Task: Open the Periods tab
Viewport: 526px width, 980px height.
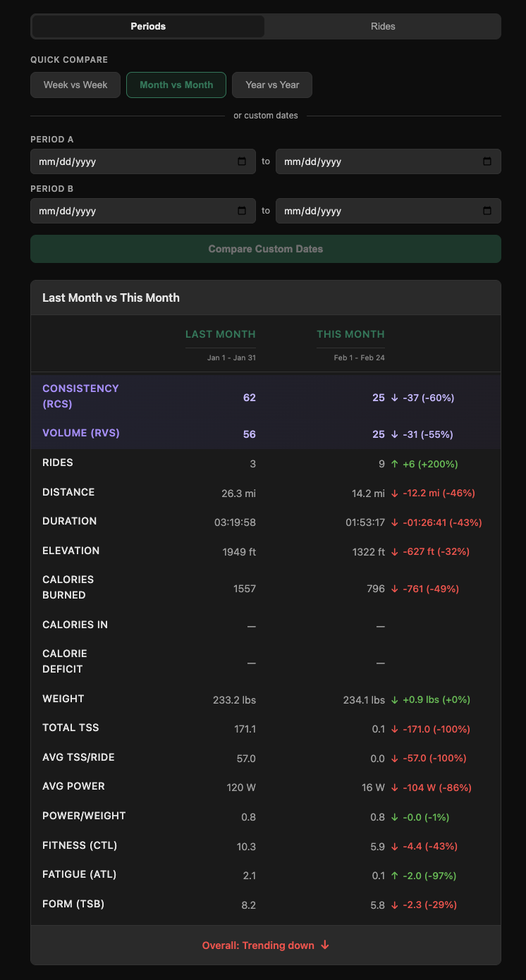Action: 148,26
